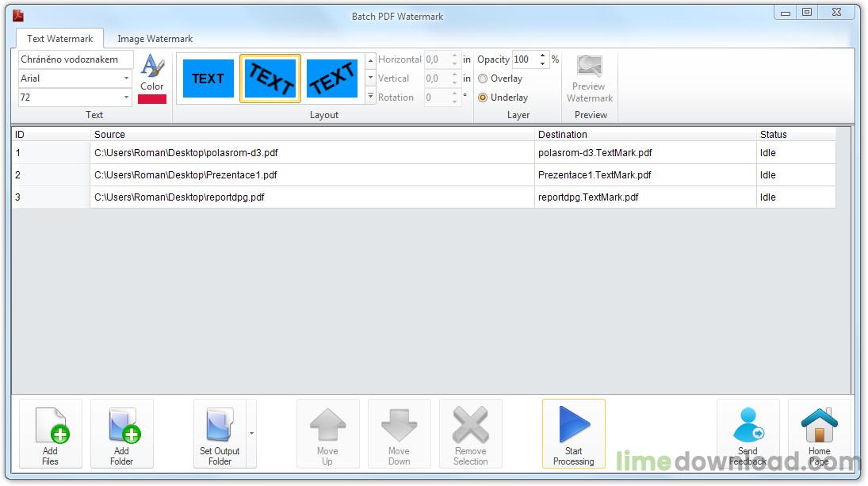Pick the upward diagonal TEXT layout
868x486 pixels.
(x=332, y=78)
